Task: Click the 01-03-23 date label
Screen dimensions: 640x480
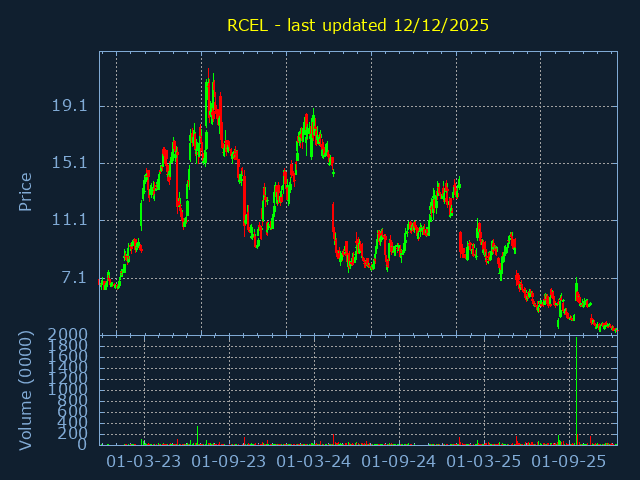Action: [144, 461]
